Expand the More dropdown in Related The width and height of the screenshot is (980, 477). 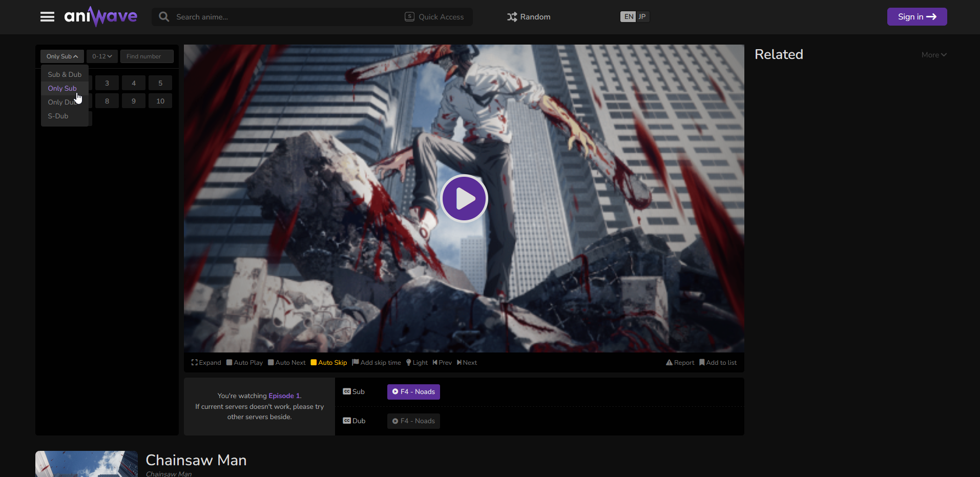pyautogui.click(x=933, y=55)
